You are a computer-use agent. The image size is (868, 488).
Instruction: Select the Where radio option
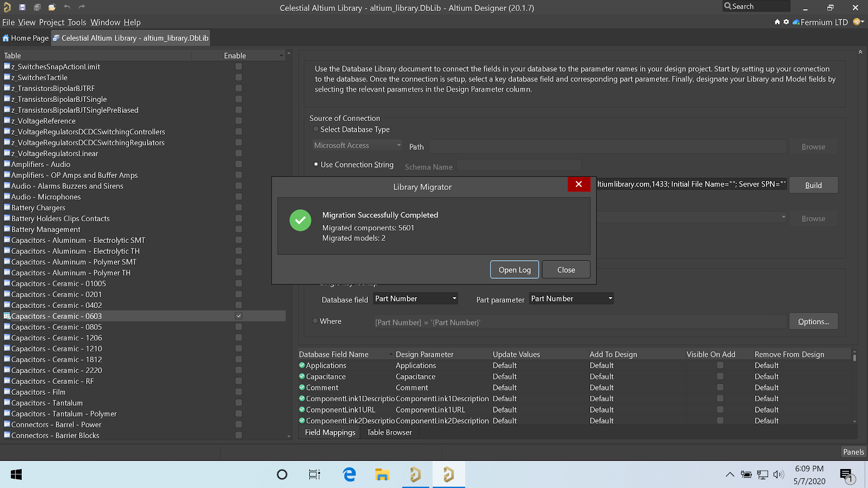(x=316, y=321)
